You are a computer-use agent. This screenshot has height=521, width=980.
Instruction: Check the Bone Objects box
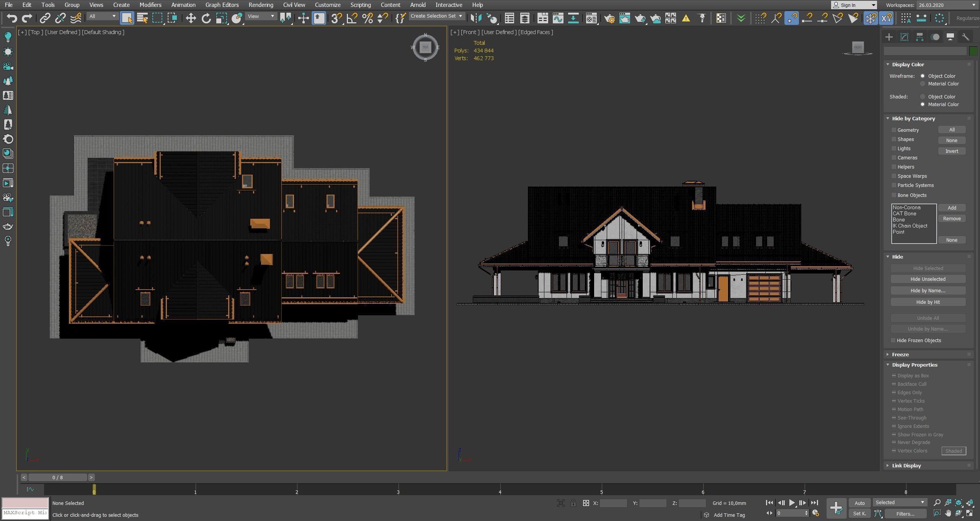[x=894, y=195]
